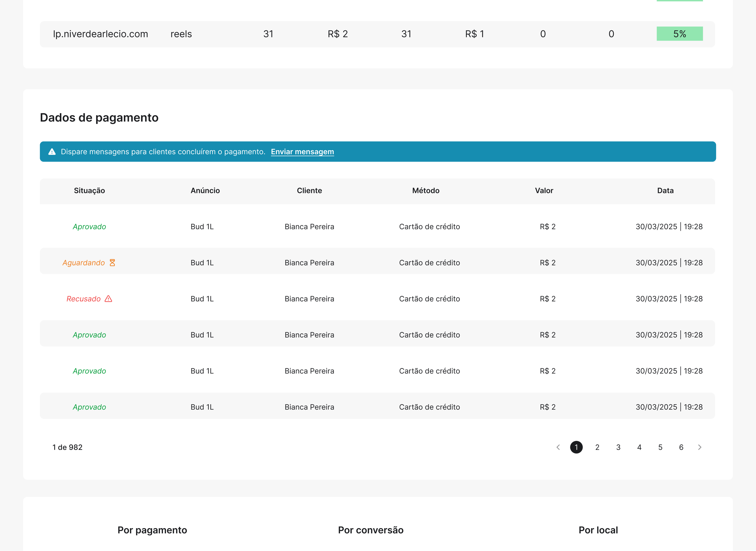
Task: Open the Enviar mensagem link
Action: (302, 152)
